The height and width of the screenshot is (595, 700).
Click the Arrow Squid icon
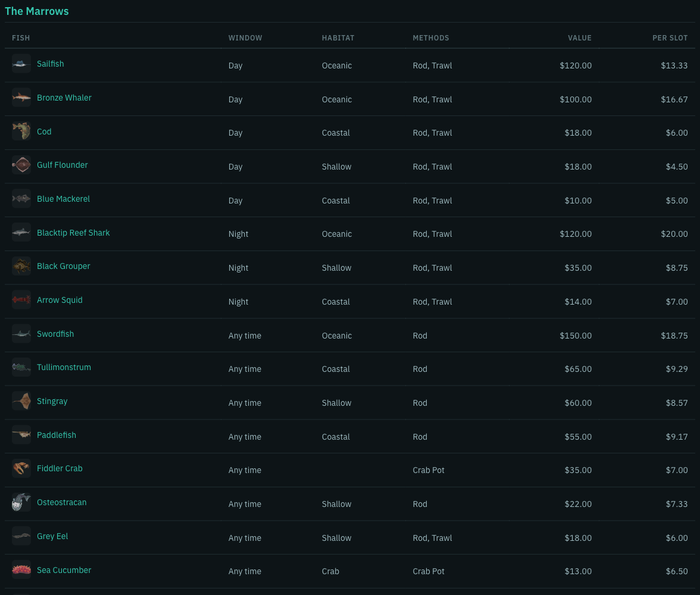click(21, 300)
